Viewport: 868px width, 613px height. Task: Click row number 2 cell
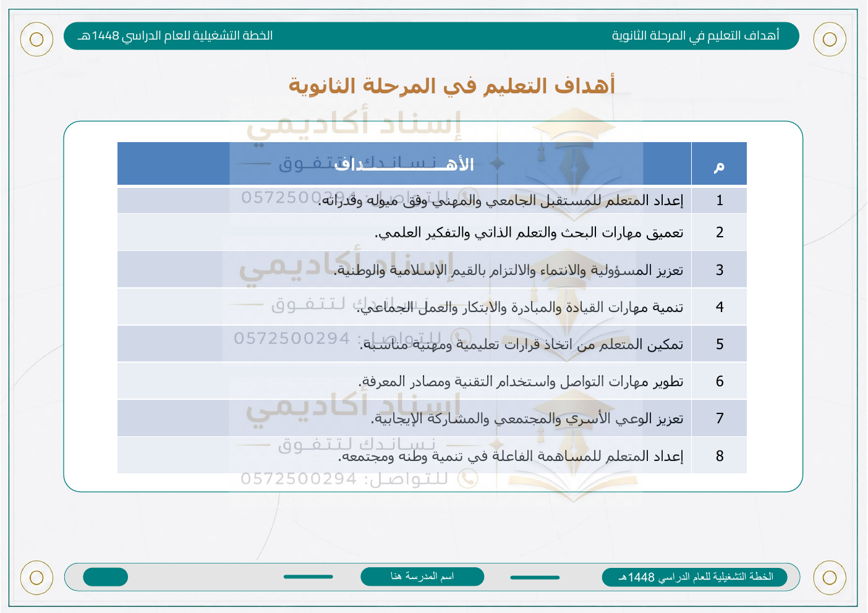pyautogui.click(x=719, y=232)
